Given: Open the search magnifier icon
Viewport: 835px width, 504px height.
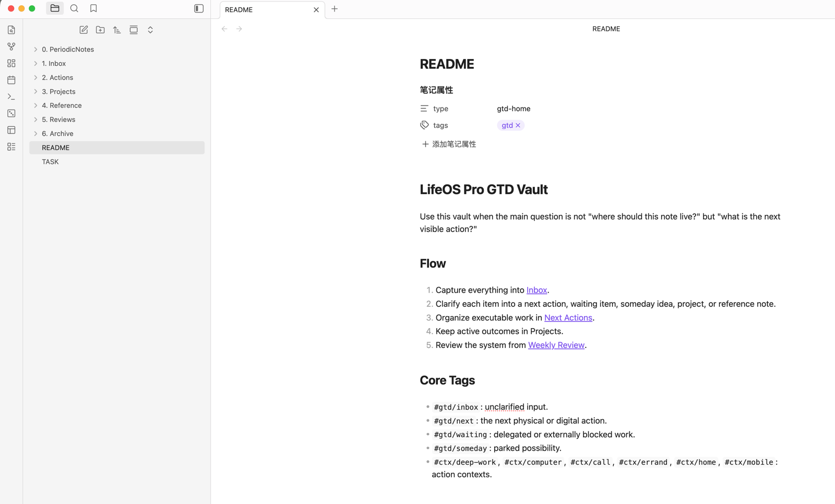Looking at the screenshot, I should 74,8.
